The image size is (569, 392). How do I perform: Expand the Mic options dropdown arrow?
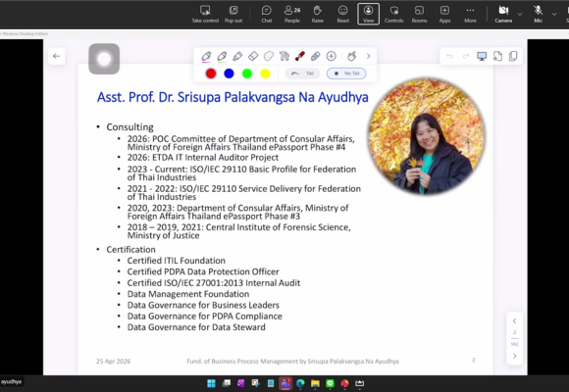(x=553, y=14)
